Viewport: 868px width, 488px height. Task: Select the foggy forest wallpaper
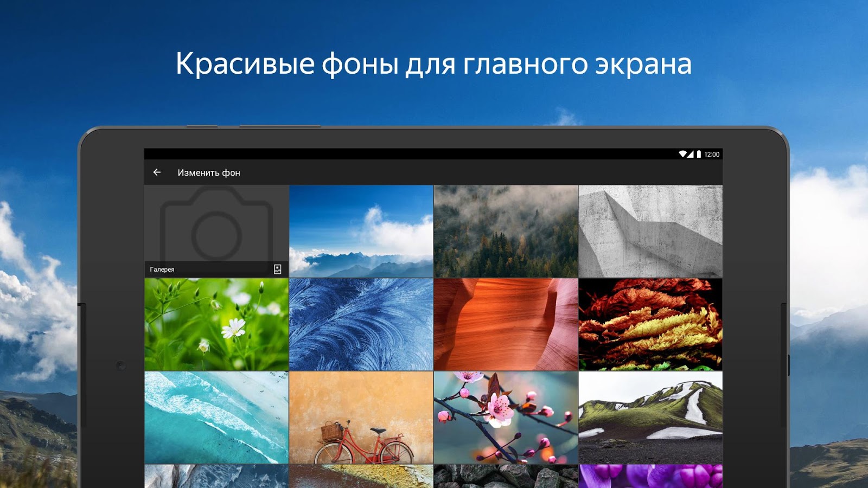[x=506, y=232]
